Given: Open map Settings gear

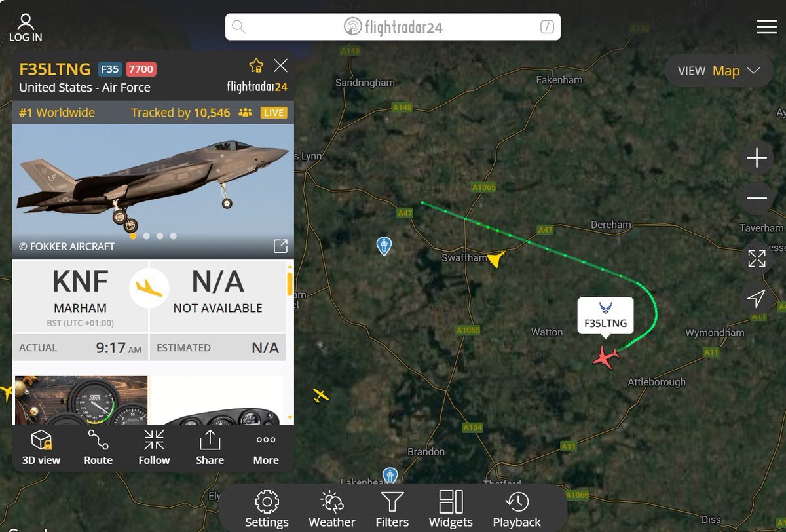Looking at the screenshot, I should tap(267, 510).
